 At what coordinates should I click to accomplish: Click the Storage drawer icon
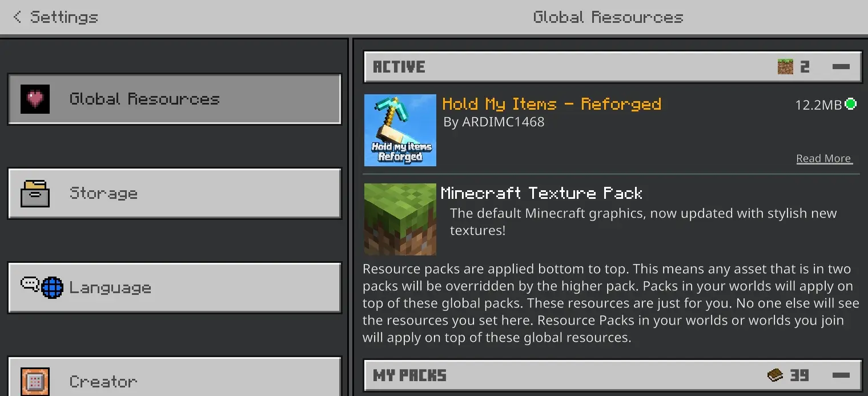pyautogui.click(x=35, y=193)
